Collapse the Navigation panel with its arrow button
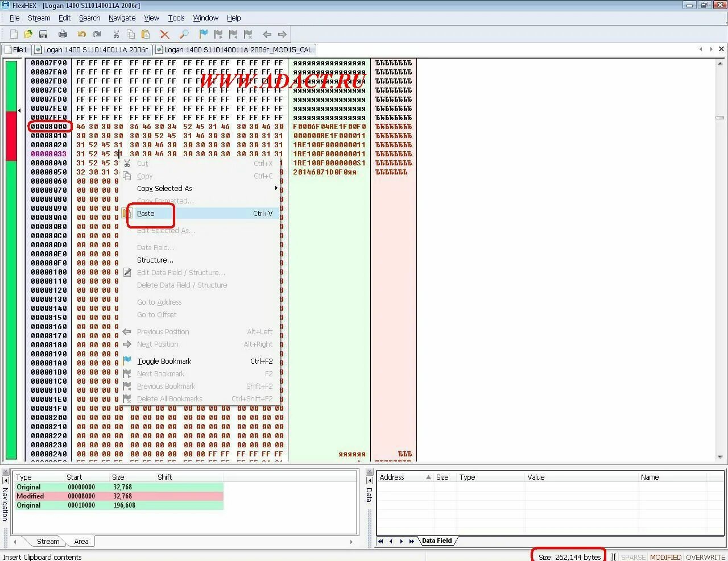 pos(6,481)
